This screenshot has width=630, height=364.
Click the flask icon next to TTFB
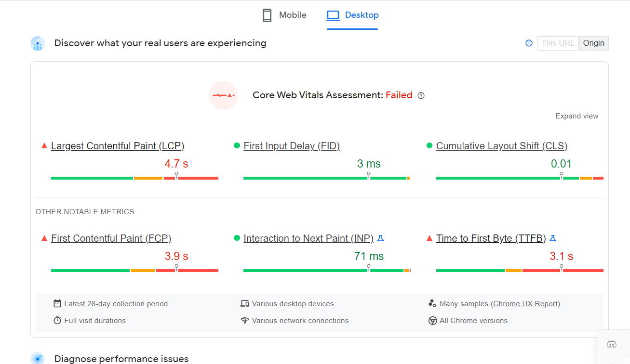click(553, 238)
